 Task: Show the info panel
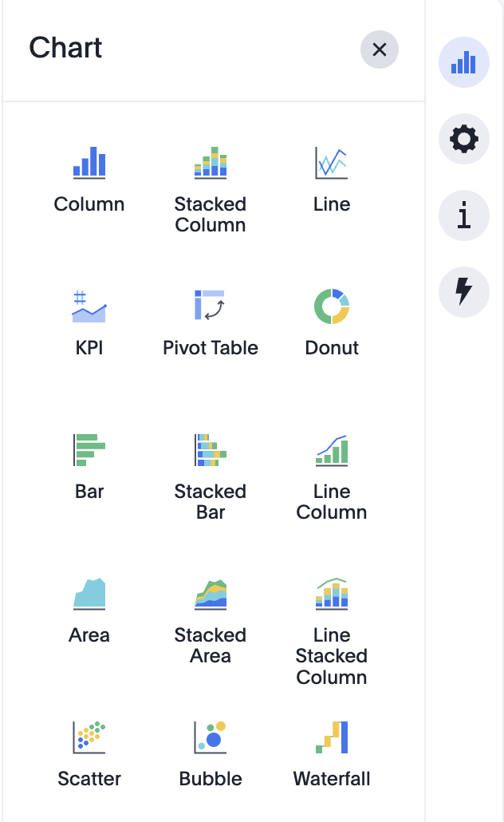[464, 215]
